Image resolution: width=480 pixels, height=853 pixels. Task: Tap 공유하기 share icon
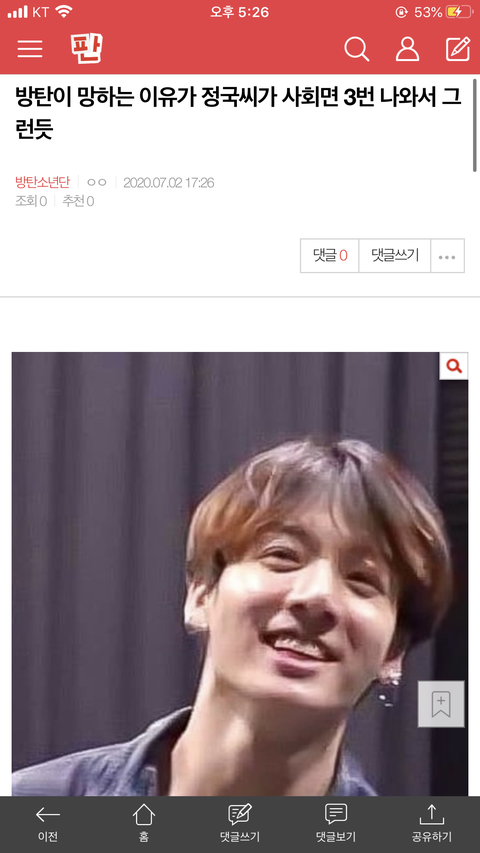[x=432, y=825]
